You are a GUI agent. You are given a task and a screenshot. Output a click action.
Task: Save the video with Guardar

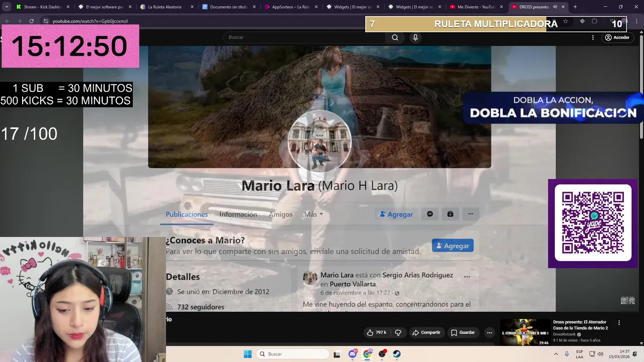[x=463, y=332]
